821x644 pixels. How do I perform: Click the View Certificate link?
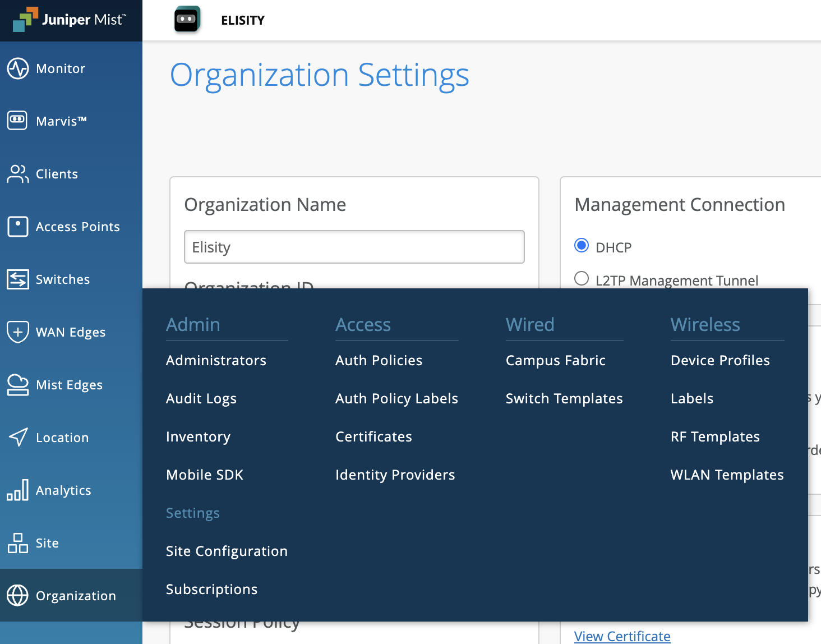(622, 636)
